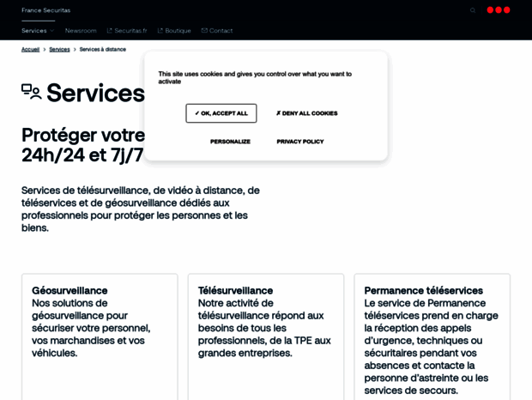Open the Services navigation menu
Image resolution: width=532 pixels, height=400 pixels.
coord(34,31)
